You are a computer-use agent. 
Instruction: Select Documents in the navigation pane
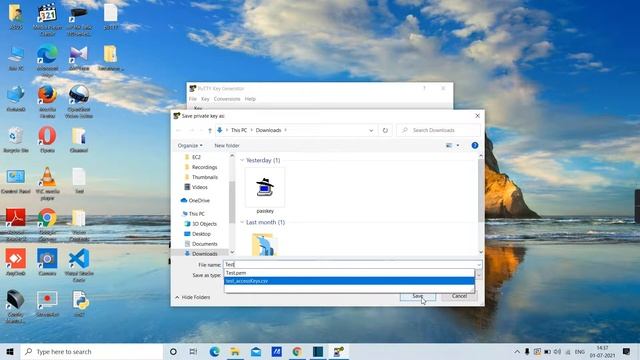pyautogui.click(x=204, y=244)
